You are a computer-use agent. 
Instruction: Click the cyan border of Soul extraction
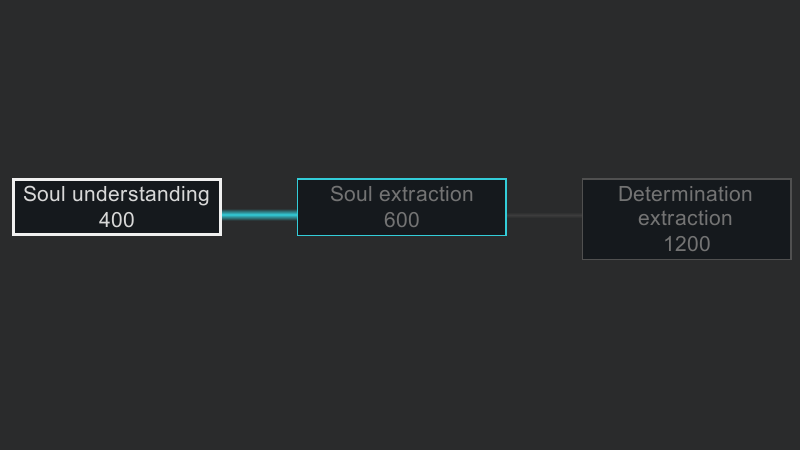click(x=402, y=179)
